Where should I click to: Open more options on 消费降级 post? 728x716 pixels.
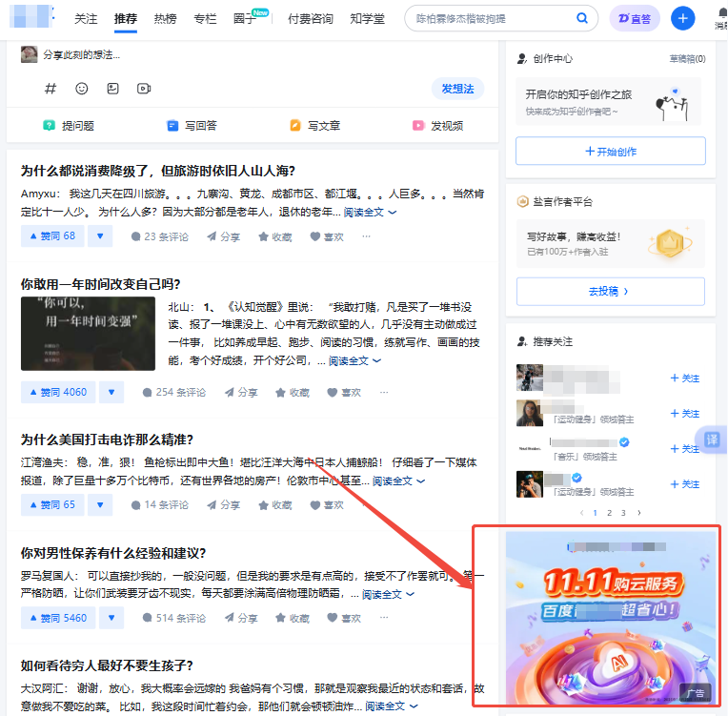(366, 236)
